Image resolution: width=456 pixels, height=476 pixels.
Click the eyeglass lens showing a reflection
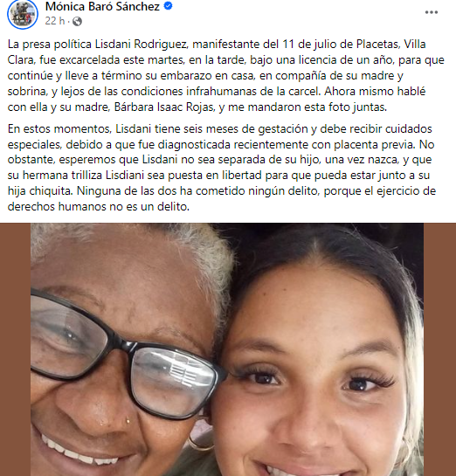[173, 381]
